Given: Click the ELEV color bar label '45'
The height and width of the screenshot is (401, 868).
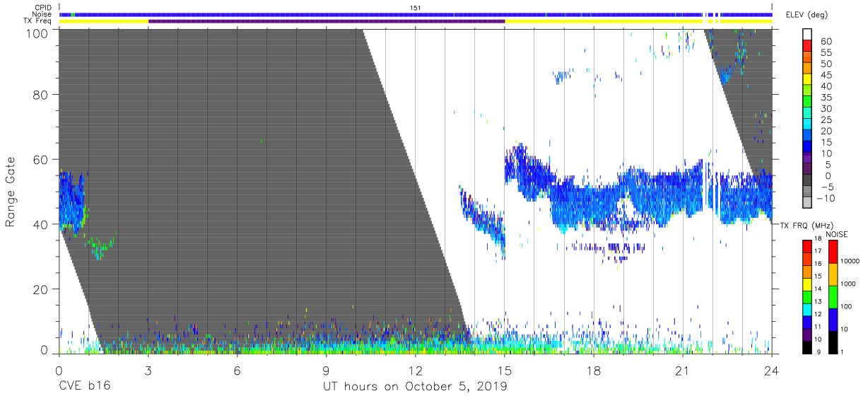Looking at the screenshot, I should click(x=825, y=75).
